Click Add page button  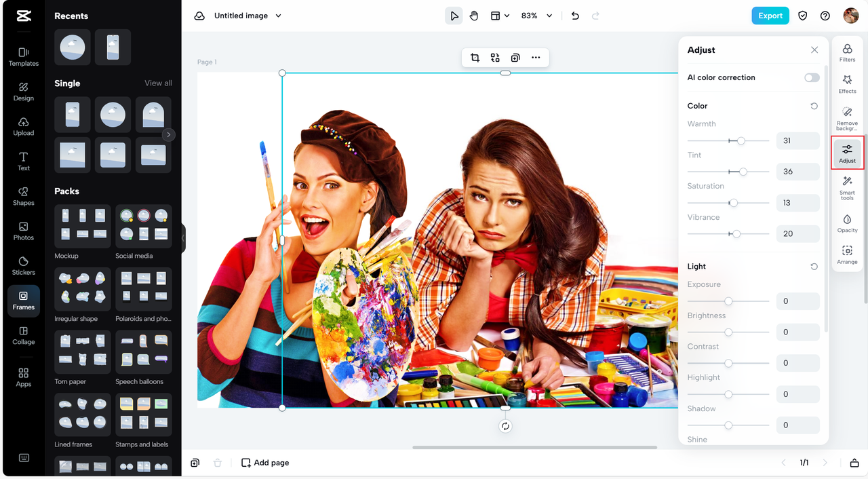pos(265,463)
